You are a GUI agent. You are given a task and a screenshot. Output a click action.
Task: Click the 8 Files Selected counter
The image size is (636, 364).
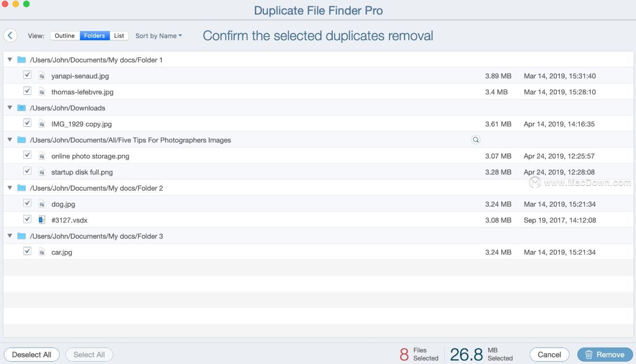(419, 354)
